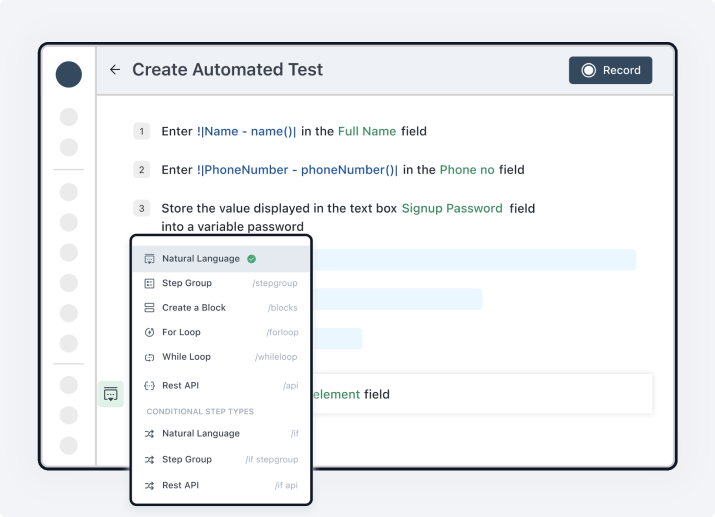This screenshot has height=517, width=715.
Task: Choose conditional Natural Language /if option
Action: click(x=201, y=434)
